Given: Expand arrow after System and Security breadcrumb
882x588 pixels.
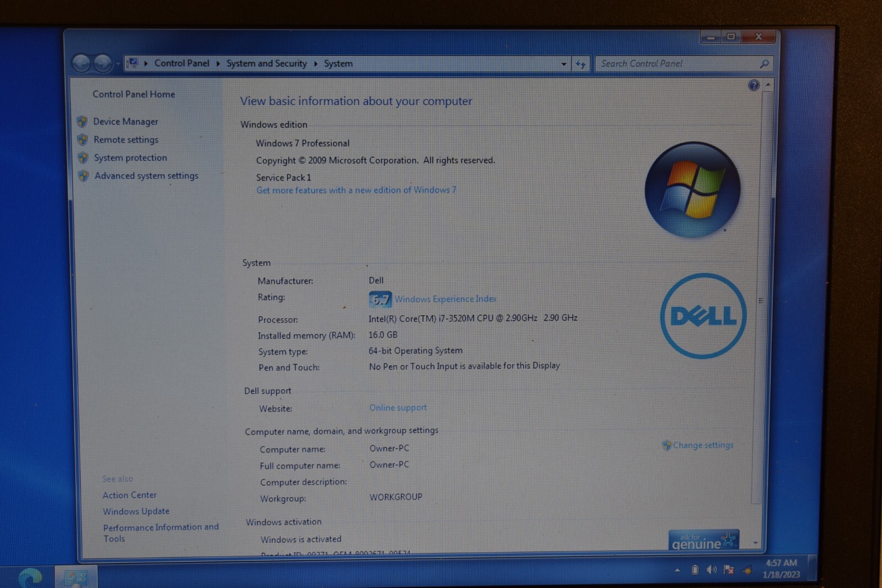Looking at the screenshot, I should (316, 64).
